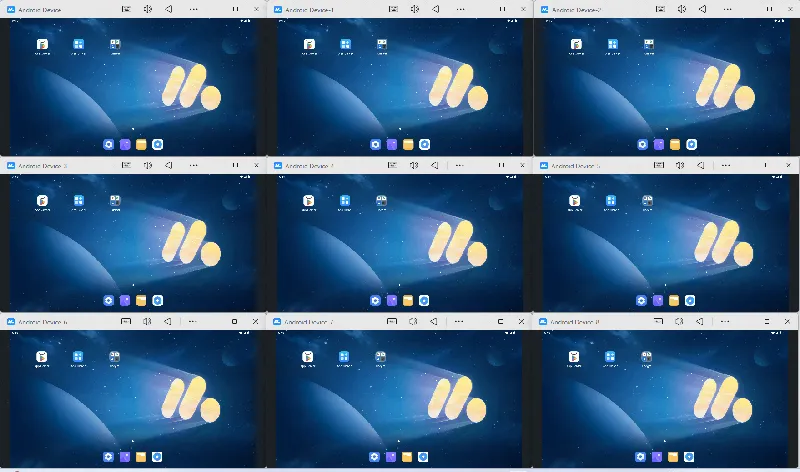Image resolution: width=800 pixels, height=472 pixels.
Task: Open the tools folder in Android Device-2
Action: click(x=649, y=45)
